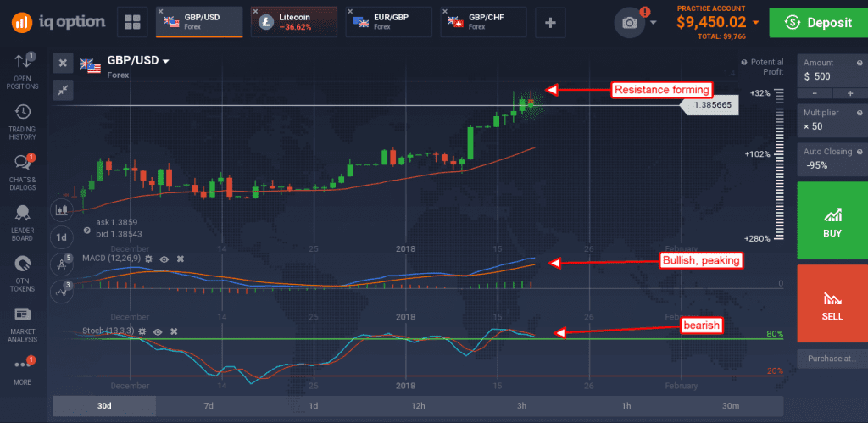
Task: Click the help icon beside ask price
Action: (x=86, y=231)
